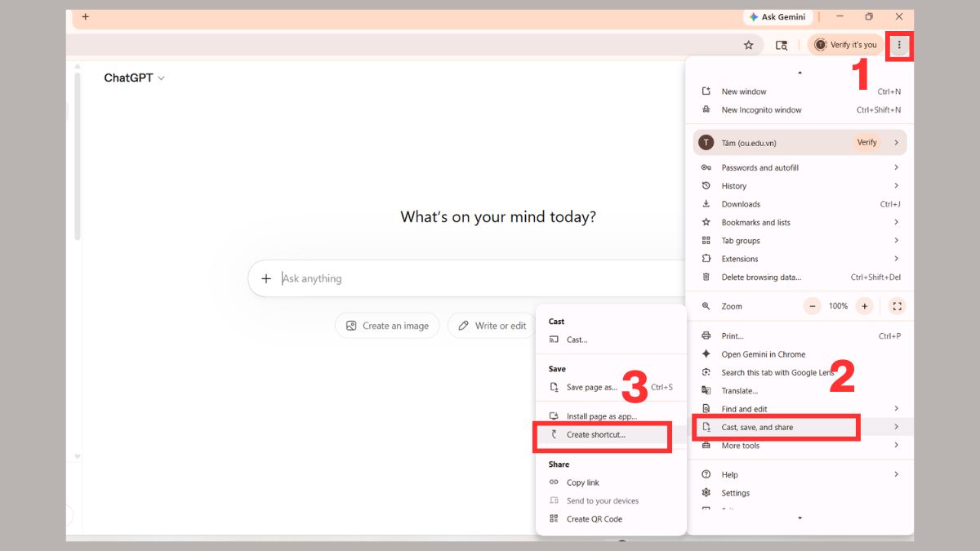Click the Settings gear icon

click(706, 493)
